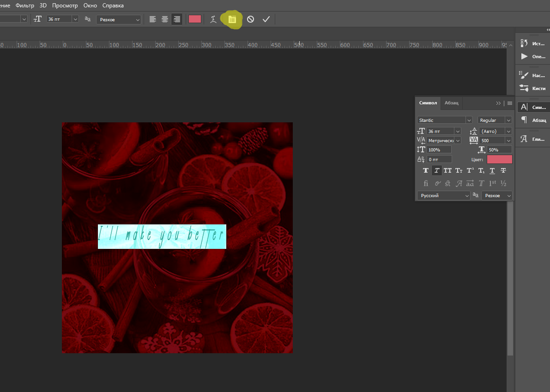
Task: Open the Русский language dropdown
Action: (x=443, y=196)
